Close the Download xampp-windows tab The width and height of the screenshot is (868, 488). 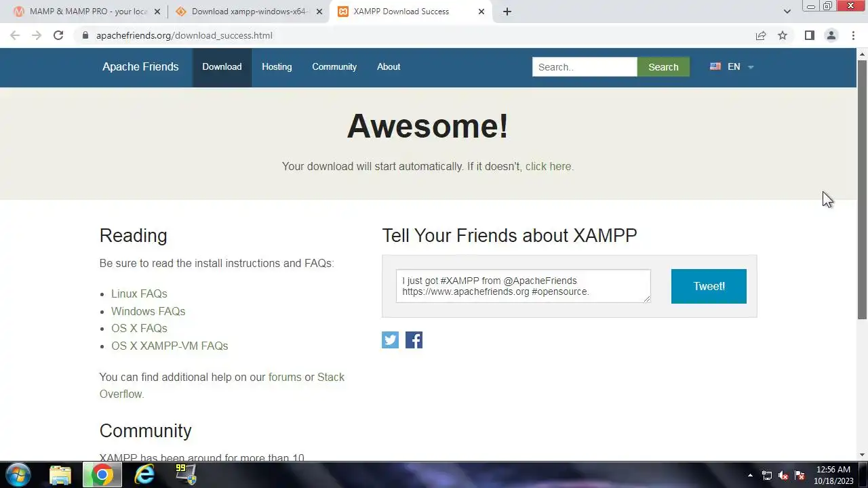[x=319, y=12]
